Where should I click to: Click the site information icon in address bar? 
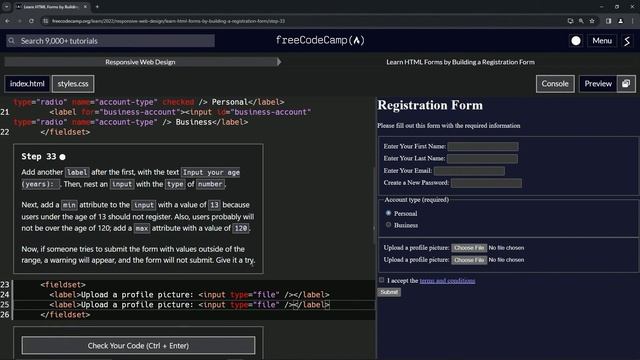[x=46, y=21]
